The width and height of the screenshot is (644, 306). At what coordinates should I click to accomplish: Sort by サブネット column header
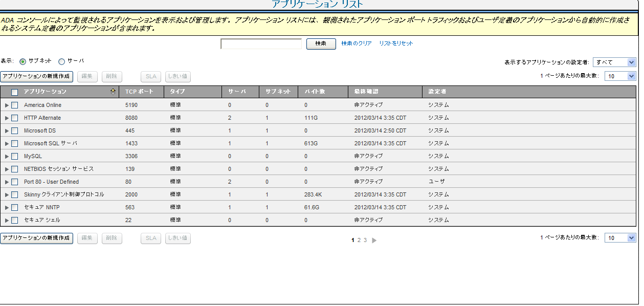click(x=278, y=92)
